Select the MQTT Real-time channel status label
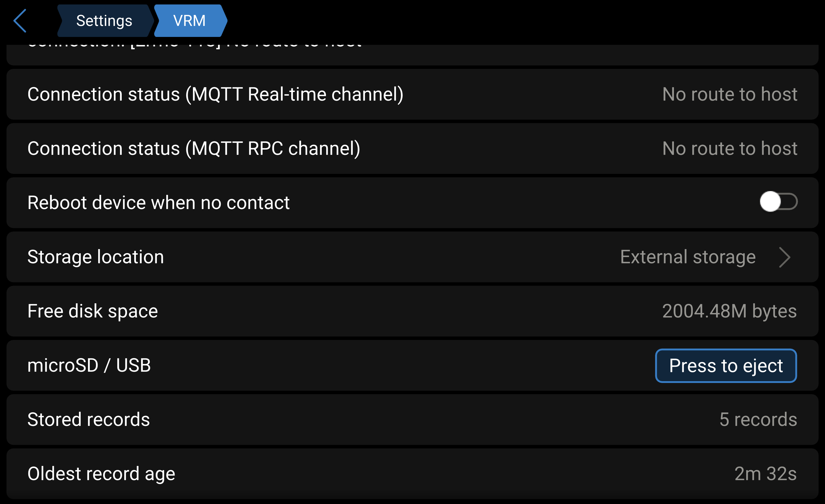The image size is (825, 504). (x=215, y=95)
